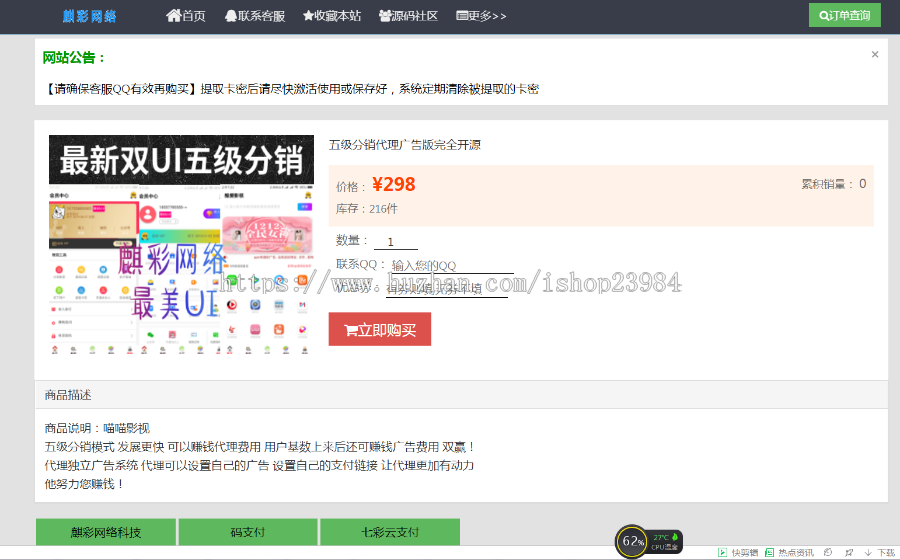Click the input field below 联系QQ
The image size is (900, 560).
tap(447, 289)
